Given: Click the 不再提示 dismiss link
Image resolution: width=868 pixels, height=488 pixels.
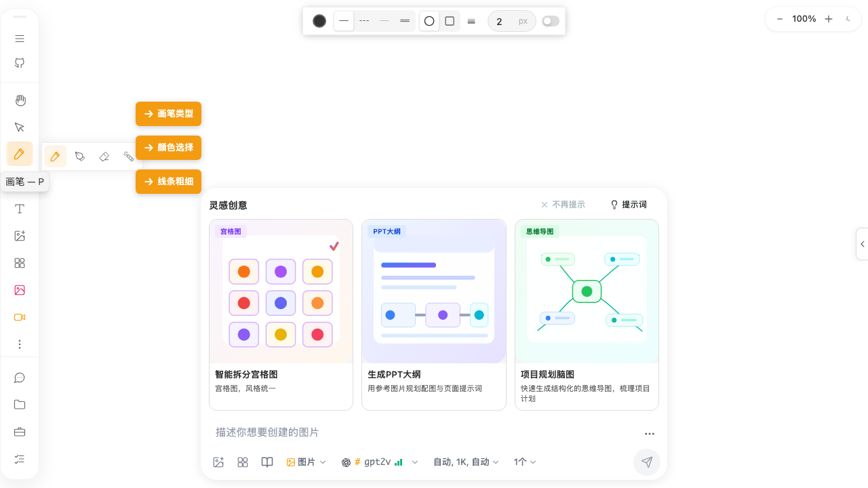Looking at the screenshot, I should [x=563, y=205].
